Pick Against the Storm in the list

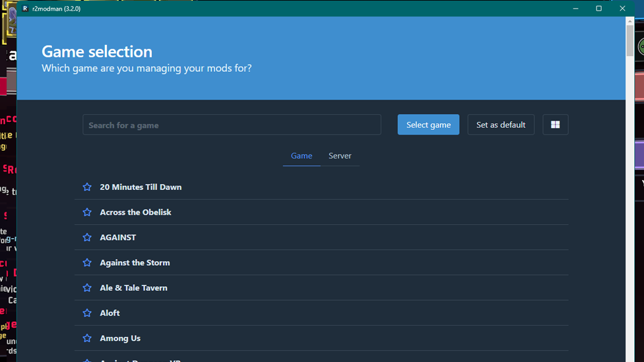coord(321,262)
